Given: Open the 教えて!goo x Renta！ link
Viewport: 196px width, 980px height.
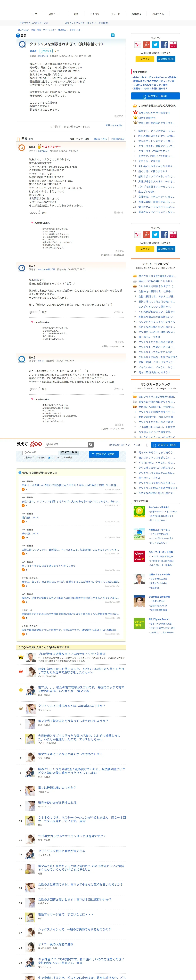Looking at the screenshot, I should point(159,619).
